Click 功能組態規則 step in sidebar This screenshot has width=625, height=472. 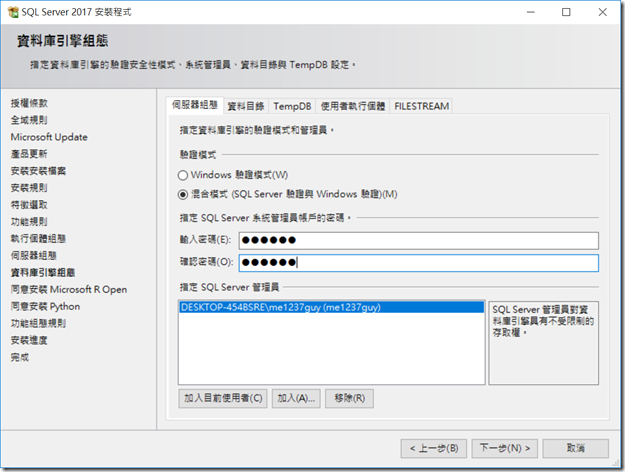click(x=38, y=323)
